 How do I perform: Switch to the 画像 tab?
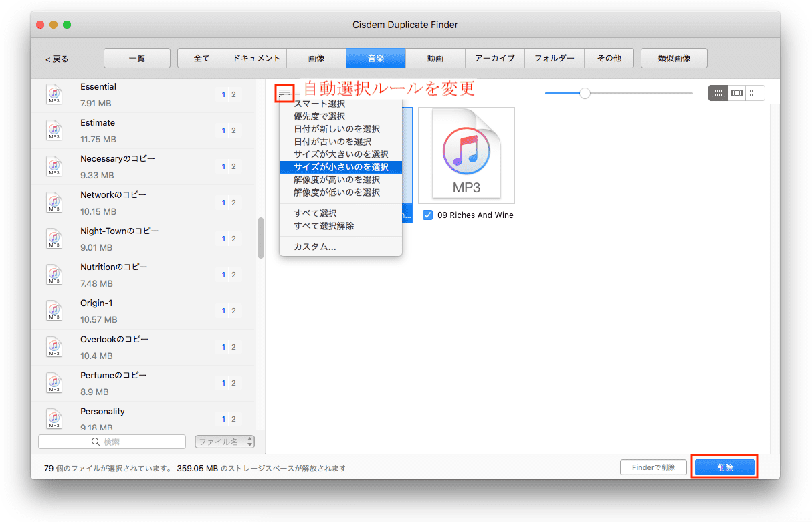pyautogui.click(x=316, y=59)
